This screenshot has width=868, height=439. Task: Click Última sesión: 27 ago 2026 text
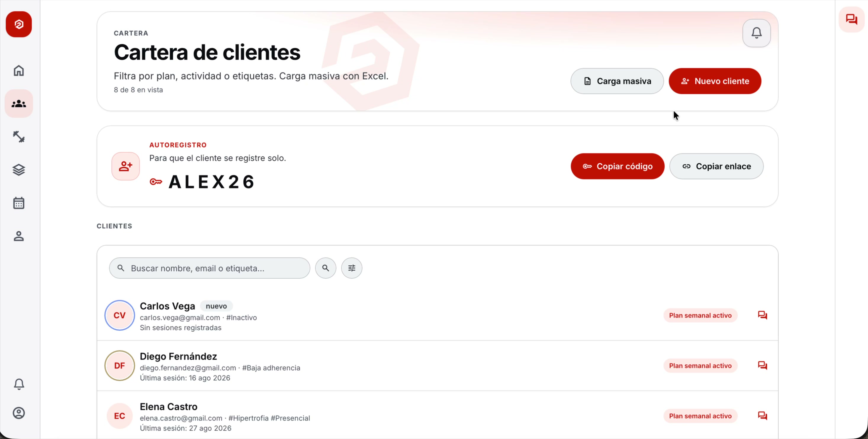pyautogui.click(x=186, y=428)
